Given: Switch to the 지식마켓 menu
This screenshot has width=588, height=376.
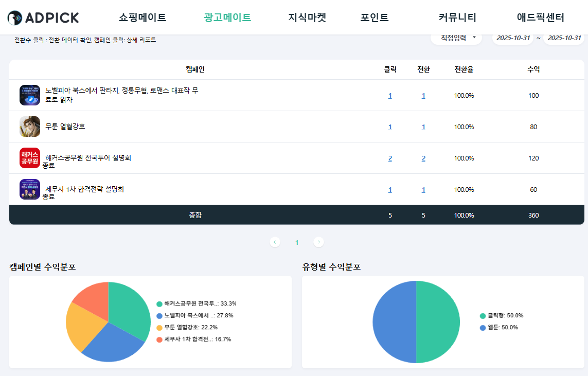Looking at the screenshot, I should [x=307, y=17].
